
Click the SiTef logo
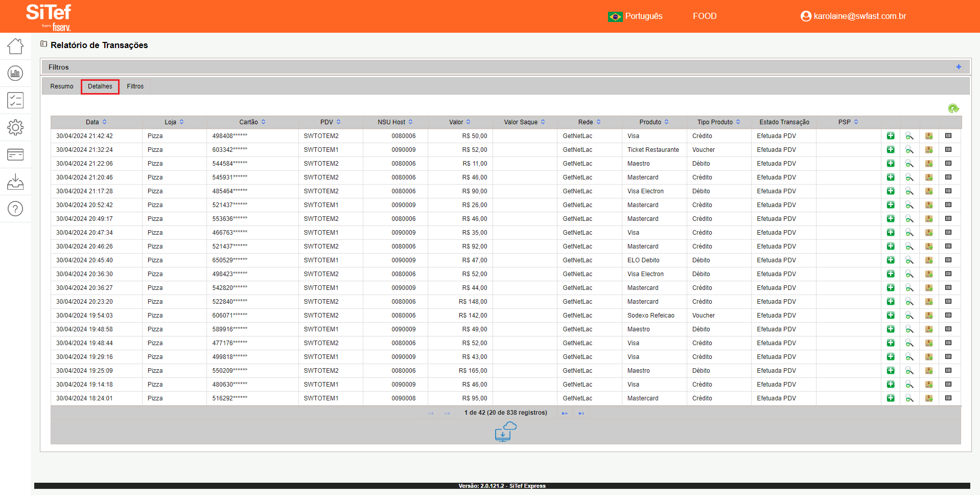pyautogui.click(x=49, y=17)
